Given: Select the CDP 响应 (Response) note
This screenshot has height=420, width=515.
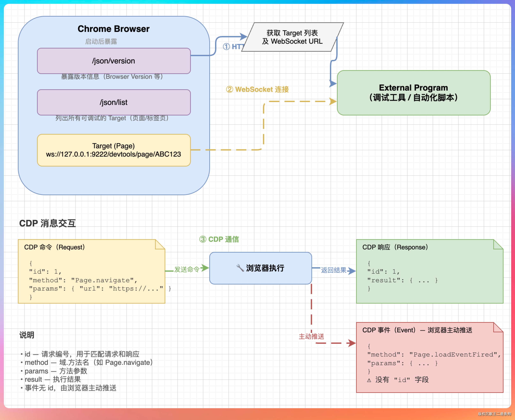Looking at the screenshot, I should [430, 271].
